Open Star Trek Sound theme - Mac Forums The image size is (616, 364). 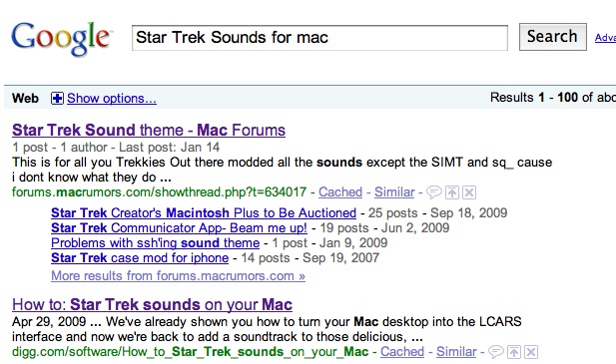pos(149,130)
